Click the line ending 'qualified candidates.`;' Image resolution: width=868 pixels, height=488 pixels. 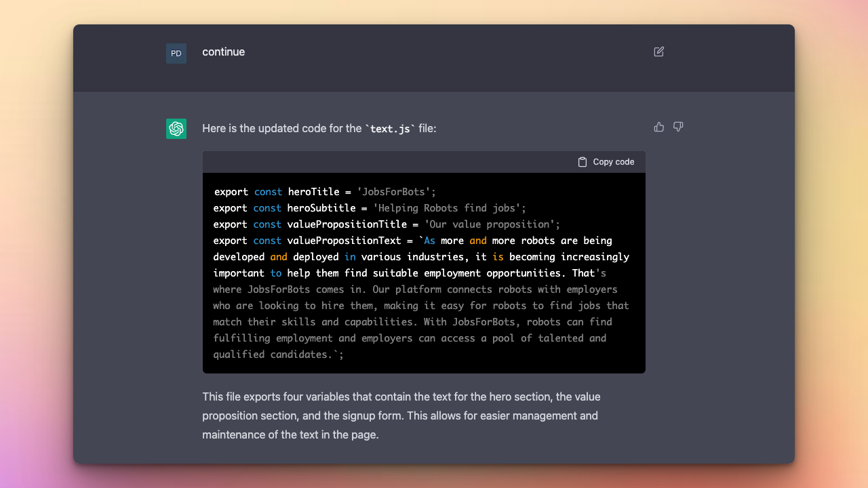point(279,354)
